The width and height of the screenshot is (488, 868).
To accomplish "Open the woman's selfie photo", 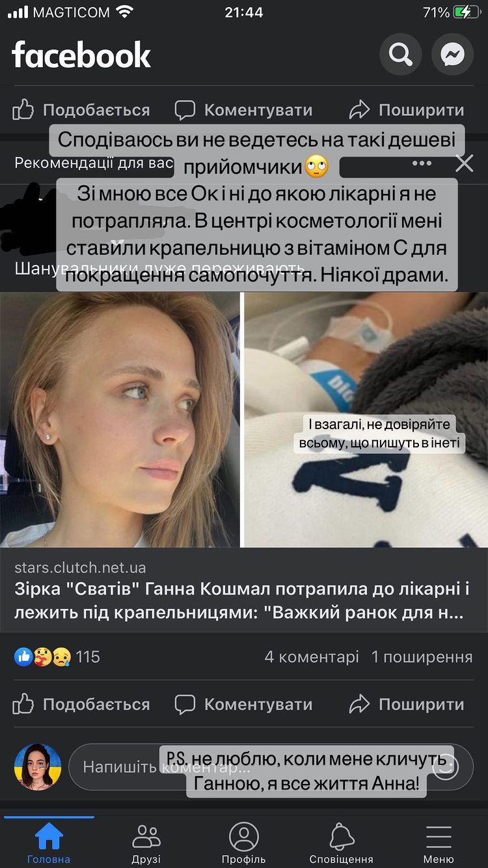I will 120,419.
